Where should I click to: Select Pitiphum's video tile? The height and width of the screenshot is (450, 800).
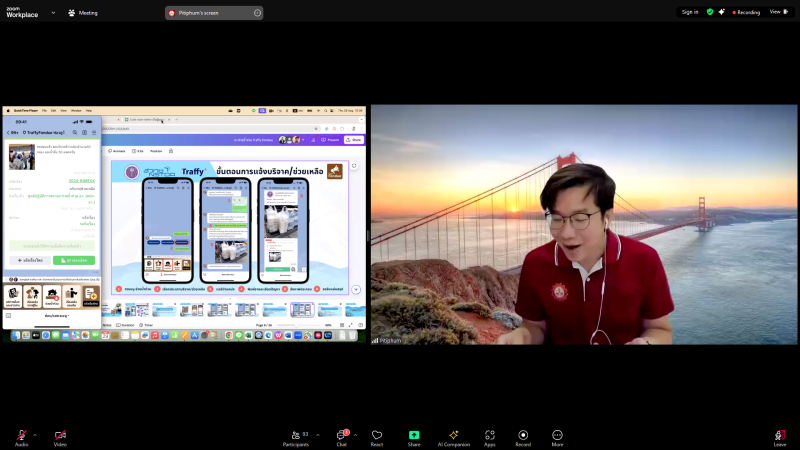584,225
